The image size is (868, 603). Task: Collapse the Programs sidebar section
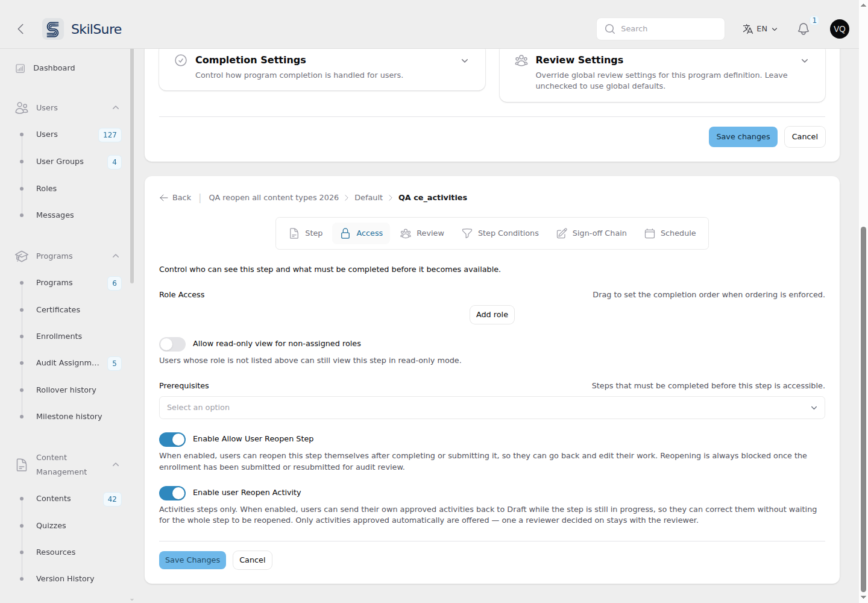tap(116, 256)
